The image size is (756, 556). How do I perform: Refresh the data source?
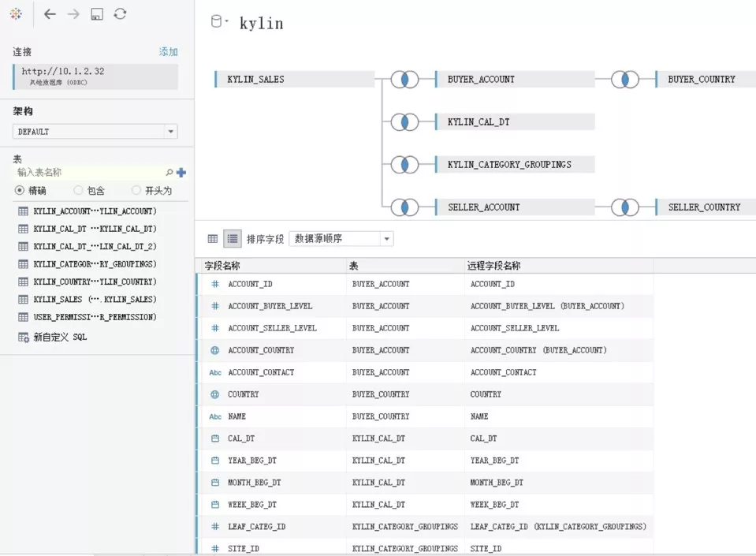[x=120, y=14]
